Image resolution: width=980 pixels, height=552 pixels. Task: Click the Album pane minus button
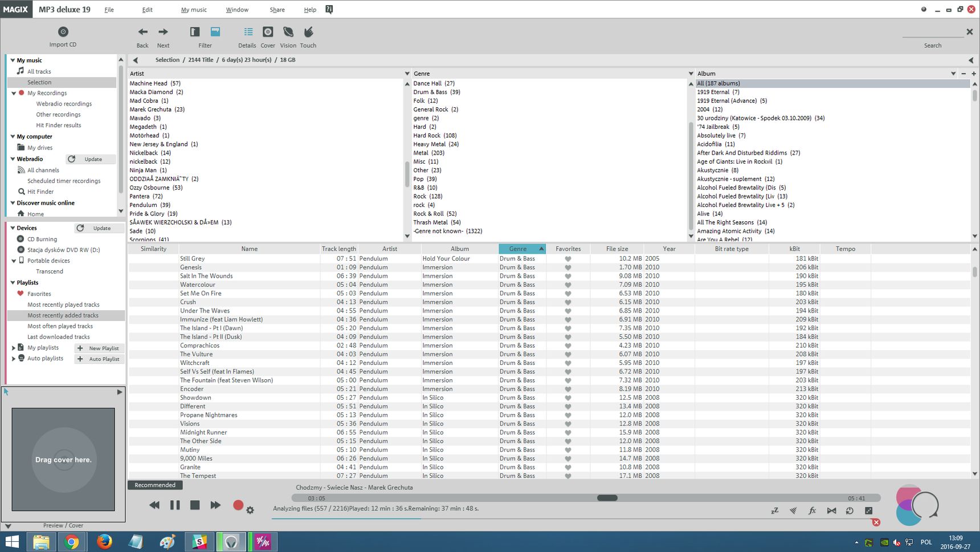[963, 74]
